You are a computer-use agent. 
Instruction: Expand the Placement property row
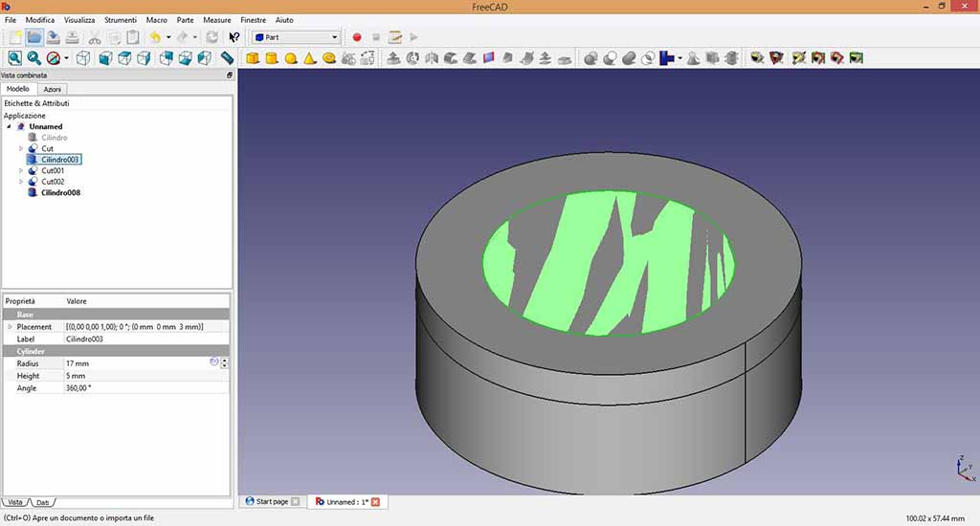[10, 327]
